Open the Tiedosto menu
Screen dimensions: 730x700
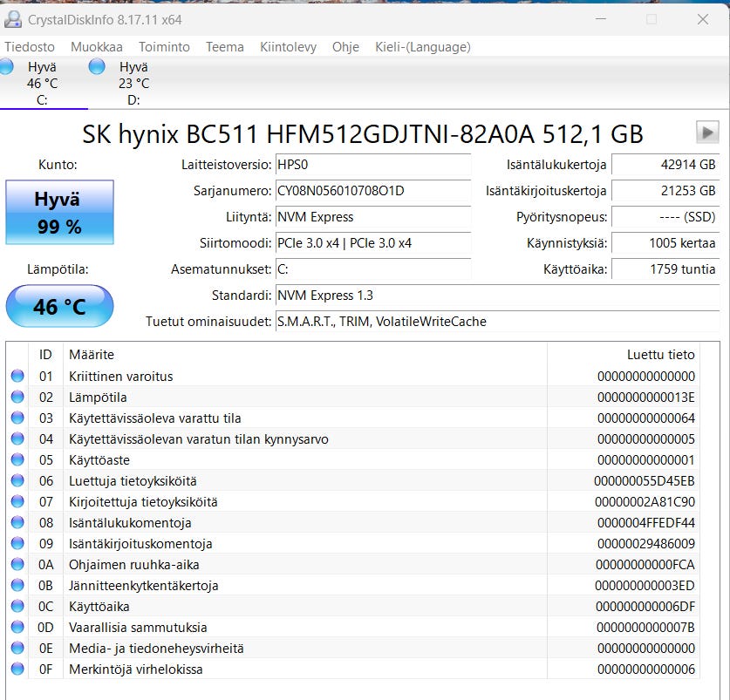(x=30, y=47)
